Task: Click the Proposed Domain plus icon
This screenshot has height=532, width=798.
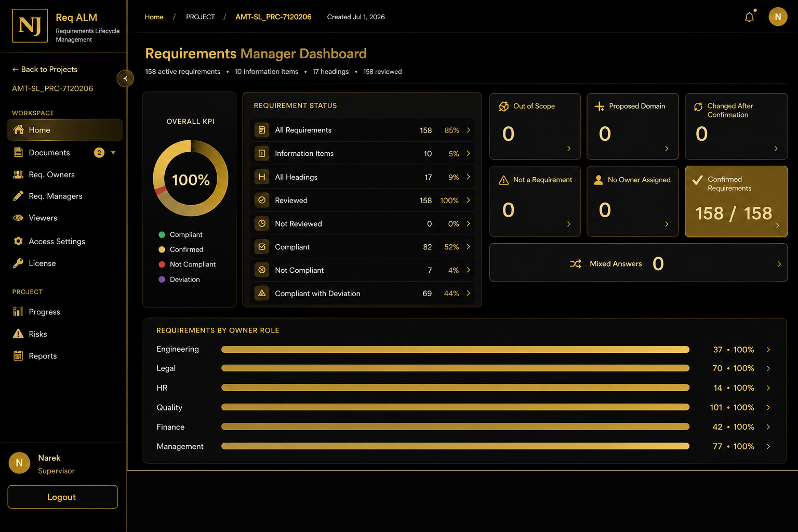Action: (x=599, y=106)
